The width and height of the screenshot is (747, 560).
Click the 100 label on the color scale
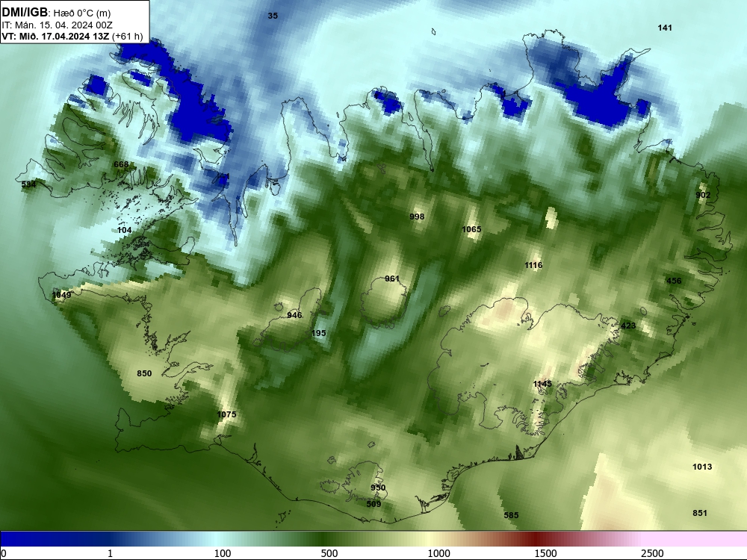[x=223, y=553]
